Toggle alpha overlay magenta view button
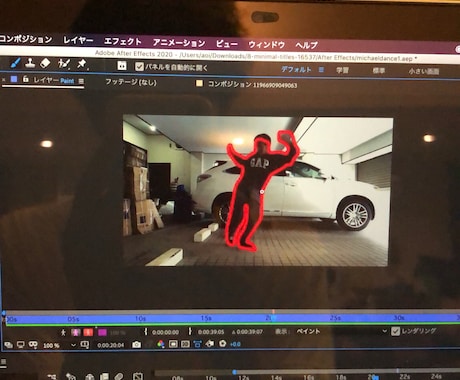The width and height of the screenshot is (460, 380). point(102,332)
